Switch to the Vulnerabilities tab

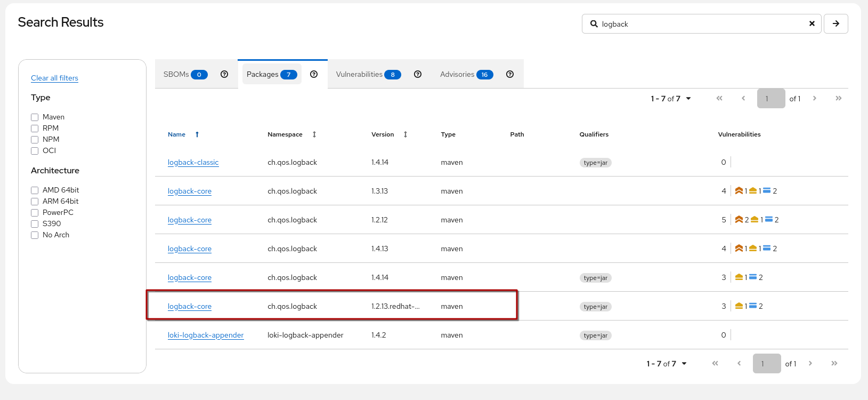[368, 74]
